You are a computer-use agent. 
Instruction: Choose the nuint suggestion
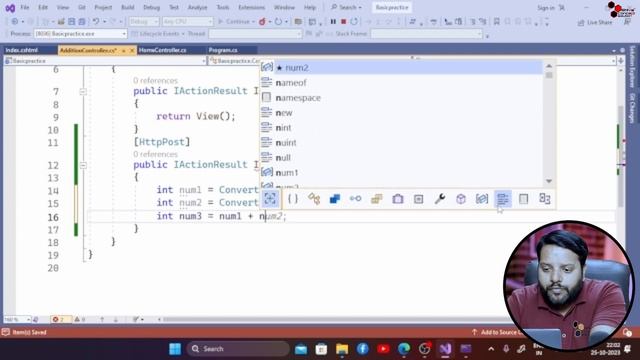(x=402, y=142)
